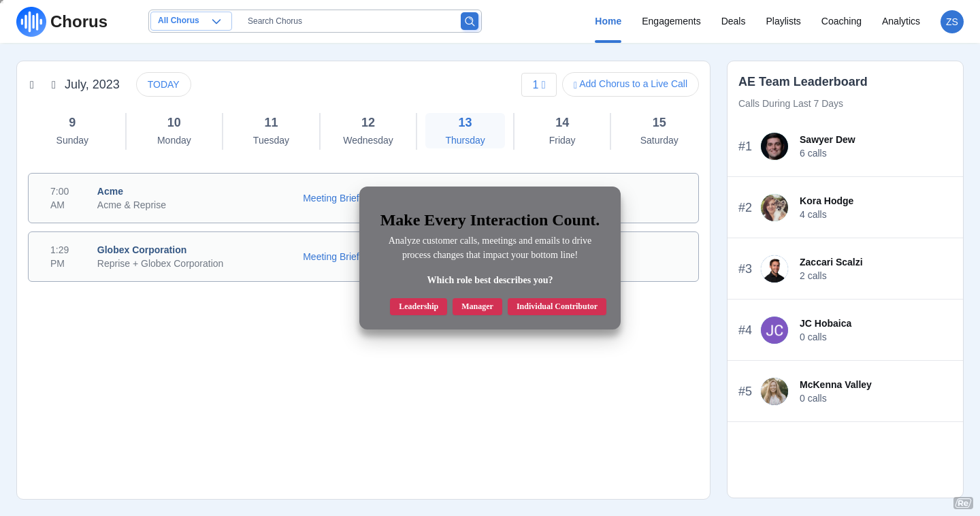Image resolution: width=980 pixels, height=516 pixels.
Task: Open the numbered 1 dropdown button
Action: point(538,84)
